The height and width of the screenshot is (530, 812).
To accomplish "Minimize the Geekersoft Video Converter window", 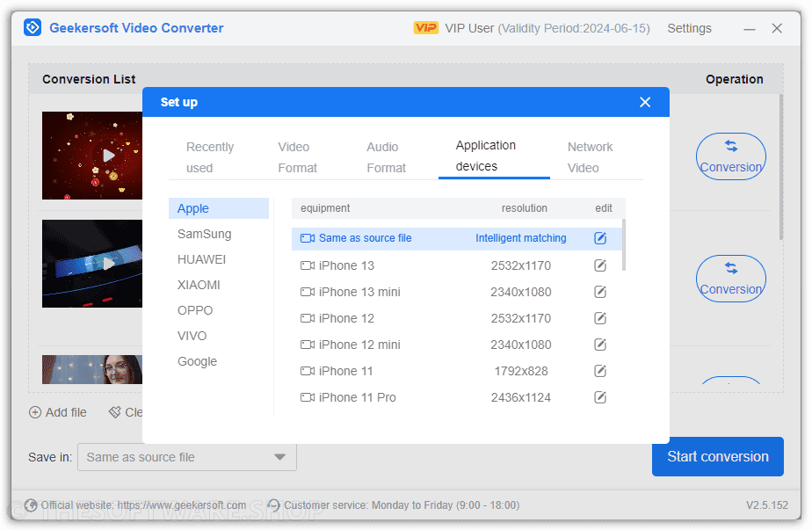I will tap(750, 28).
